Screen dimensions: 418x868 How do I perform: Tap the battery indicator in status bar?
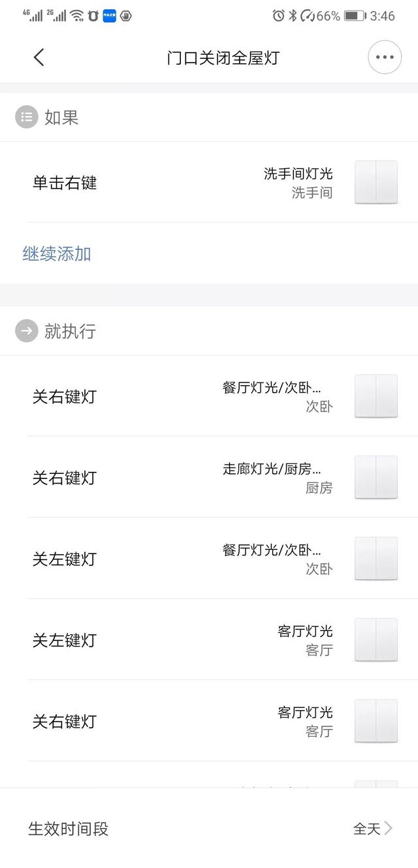point(354,16)
